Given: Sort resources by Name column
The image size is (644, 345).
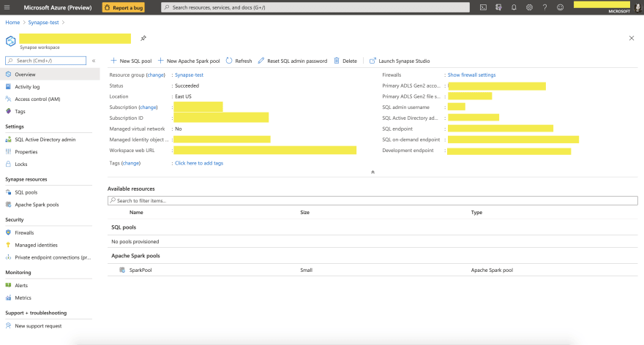Looking at the screenshot, I should coord(136,213).
